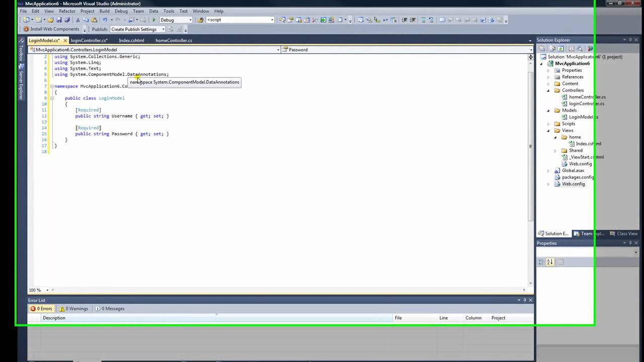The image size is (644, 362).
Task: Toggle Show All Files in Solution Explorer
Action: coord(553,48)
